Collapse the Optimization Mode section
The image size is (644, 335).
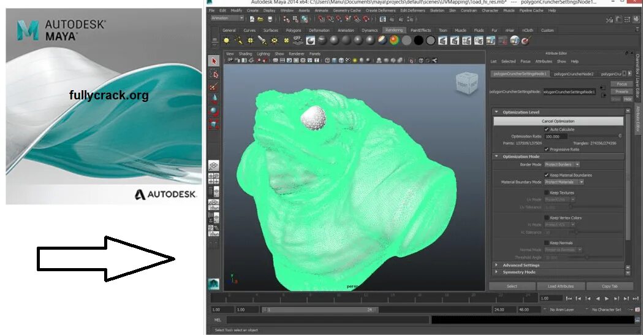[x=496, y=156]
